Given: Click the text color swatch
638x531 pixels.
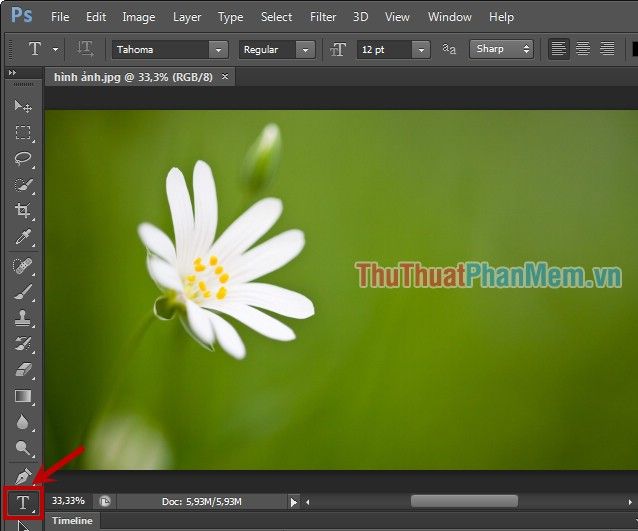Looking at the screenshot, I should point(635,49).
